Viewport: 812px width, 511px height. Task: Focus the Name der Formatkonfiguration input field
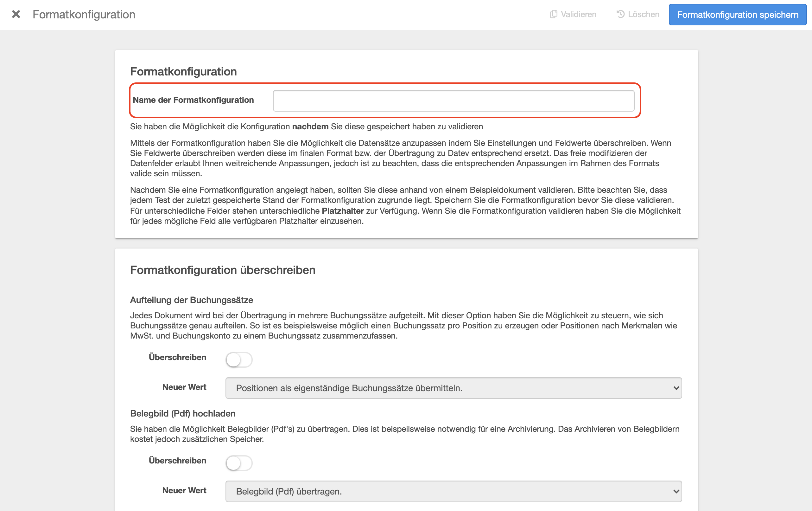[x=453, y=100]
